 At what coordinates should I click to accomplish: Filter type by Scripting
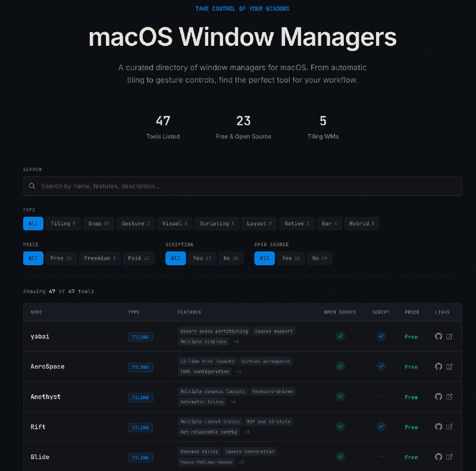(217, 224)
